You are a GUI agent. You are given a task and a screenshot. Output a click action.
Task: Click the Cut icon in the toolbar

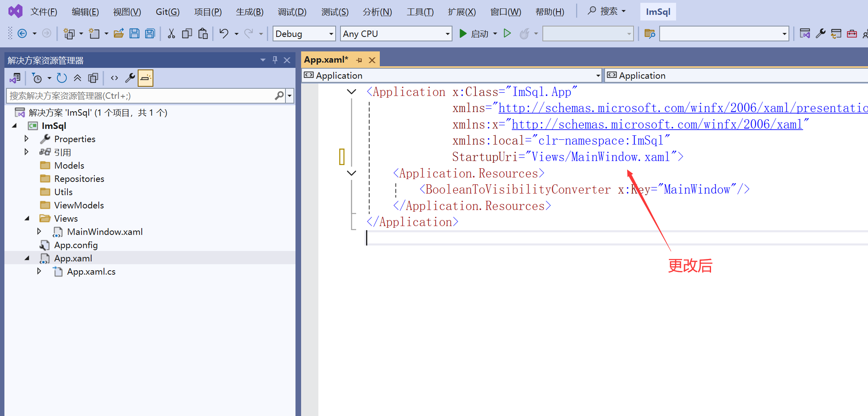(x=171, y=33)
